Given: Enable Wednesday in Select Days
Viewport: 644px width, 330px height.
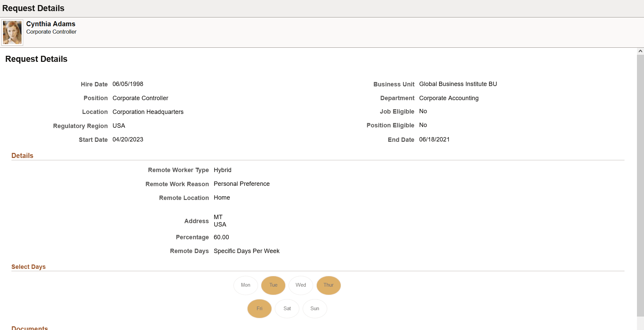Looking at the screenshot, I should [300, 285].
